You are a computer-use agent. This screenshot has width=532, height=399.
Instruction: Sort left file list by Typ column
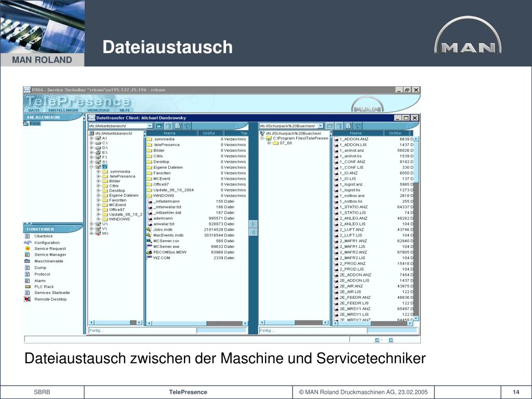pyautogui.click(x=236, y=134)
